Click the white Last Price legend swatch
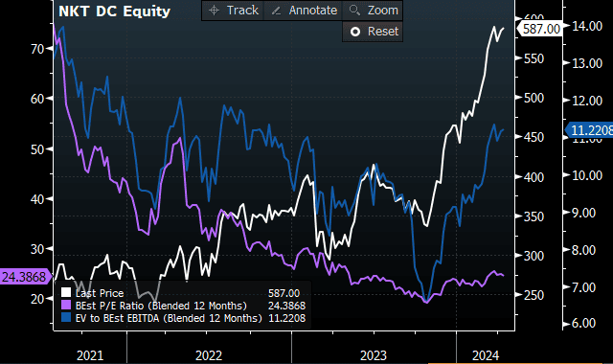 [x=66, y=292]
